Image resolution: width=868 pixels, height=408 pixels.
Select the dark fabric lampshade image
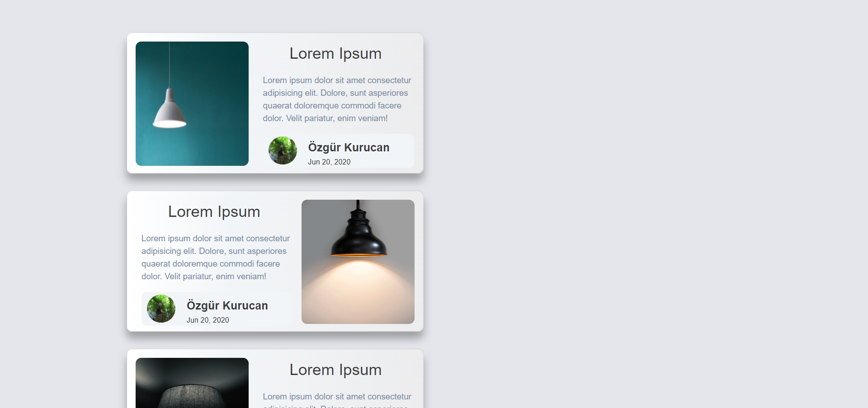tap(192, 383)
